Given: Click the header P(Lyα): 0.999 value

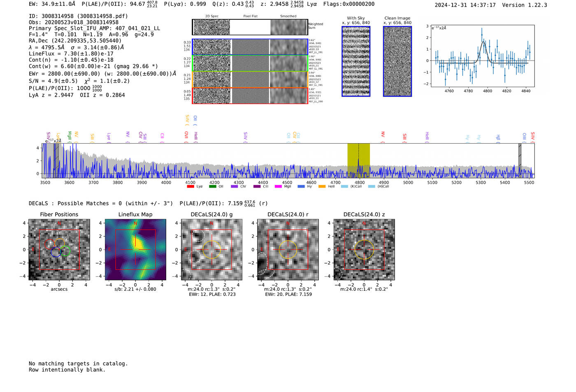Looking at the screenshot, I should pos(185,4).
